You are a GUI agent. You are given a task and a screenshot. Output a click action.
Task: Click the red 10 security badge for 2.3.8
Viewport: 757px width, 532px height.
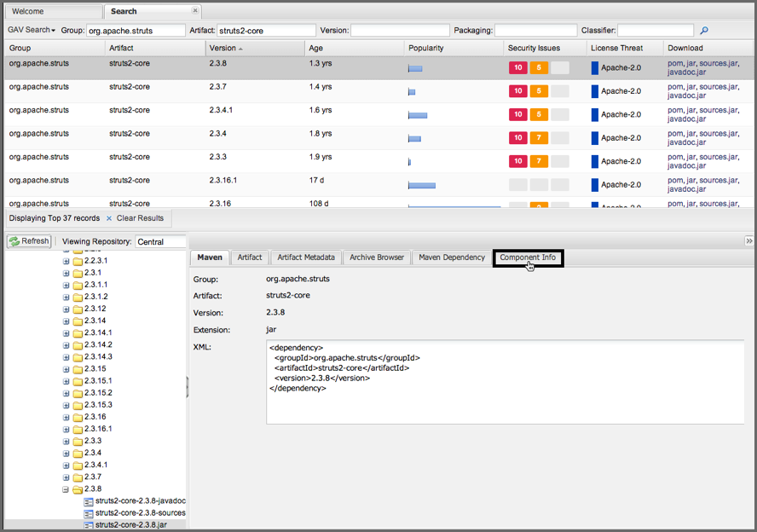coord(518,67)
